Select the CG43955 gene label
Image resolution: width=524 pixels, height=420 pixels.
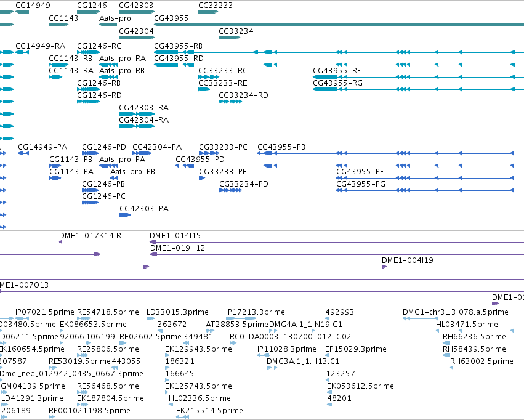pos(171,18)
